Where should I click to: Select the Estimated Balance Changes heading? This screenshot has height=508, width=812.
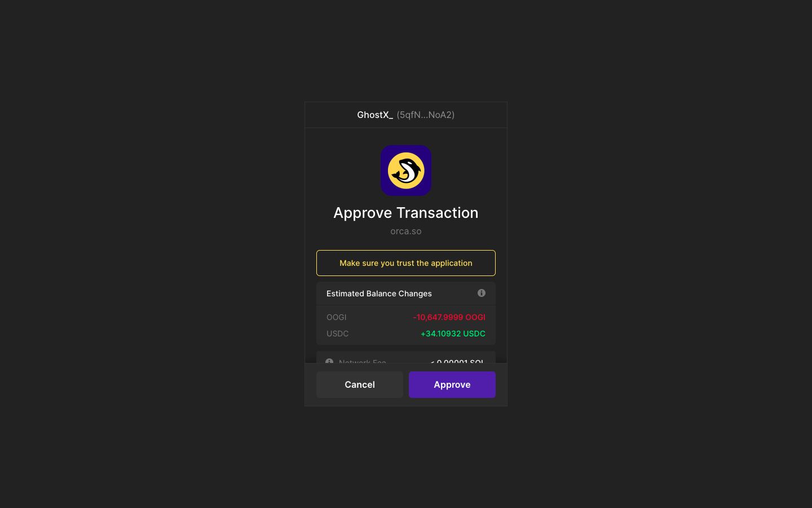coord(379,294)
